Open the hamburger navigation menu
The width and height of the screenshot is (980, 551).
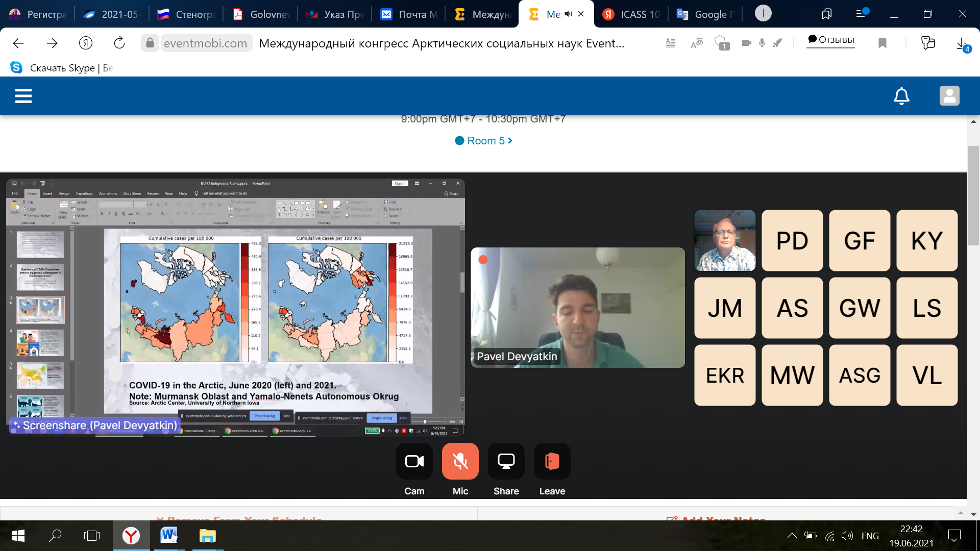[23, 96]
